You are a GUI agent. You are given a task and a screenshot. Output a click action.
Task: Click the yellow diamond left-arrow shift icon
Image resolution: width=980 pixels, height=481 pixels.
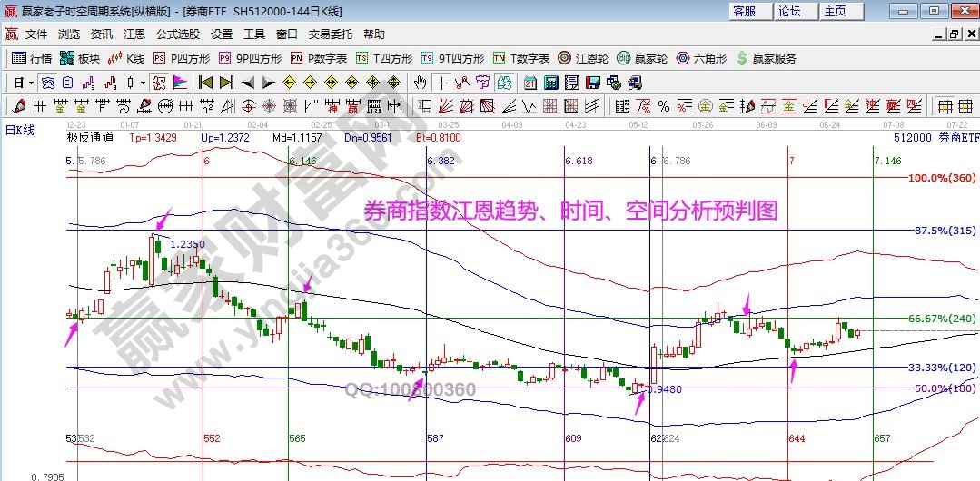tap(289, 83)
